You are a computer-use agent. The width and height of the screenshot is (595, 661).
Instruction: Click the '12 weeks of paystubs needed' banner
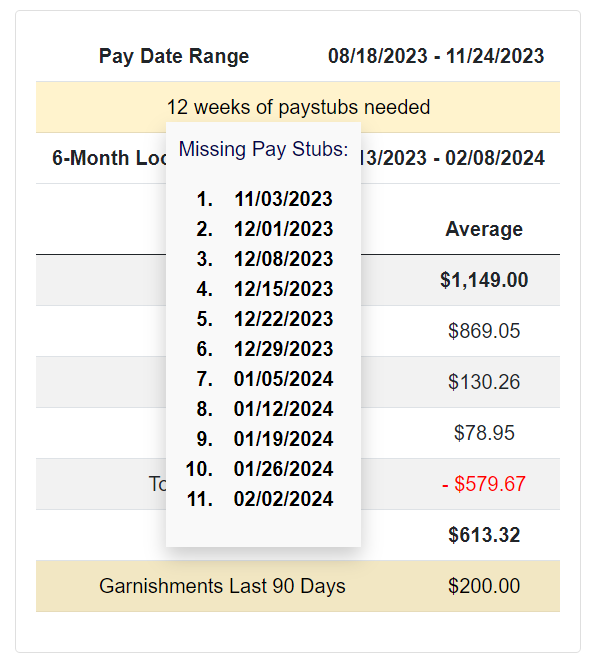click(x=298, y=107)
